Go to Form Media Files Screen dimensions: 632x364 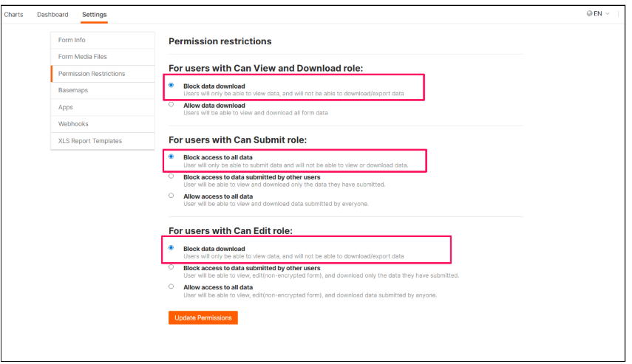click(83, 57)
